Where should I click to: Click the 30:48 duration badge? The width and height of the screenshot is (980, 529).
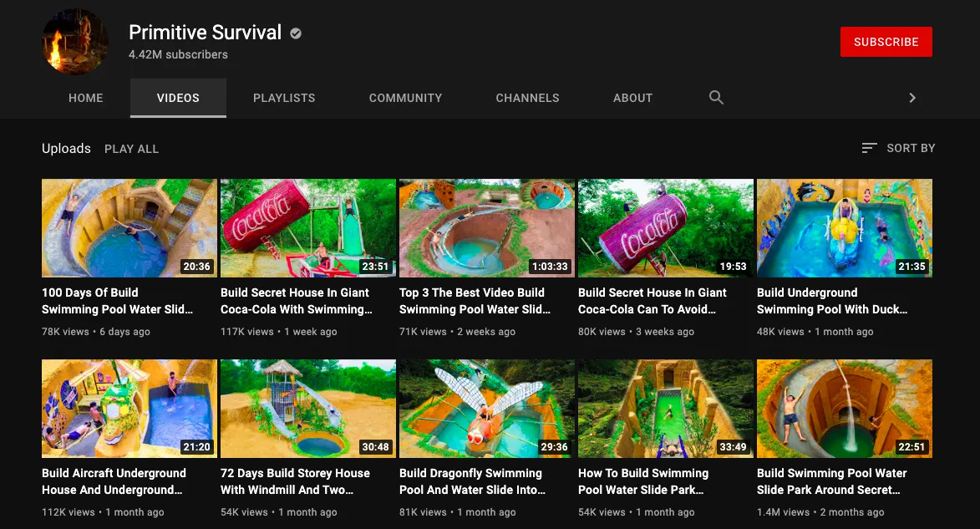coord(375,447)
